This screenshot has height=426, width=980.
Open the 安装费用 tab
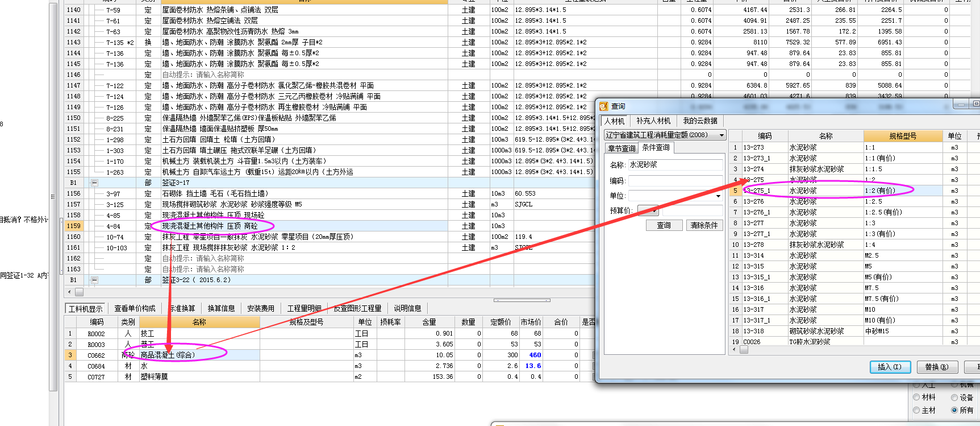pos(261,308)
